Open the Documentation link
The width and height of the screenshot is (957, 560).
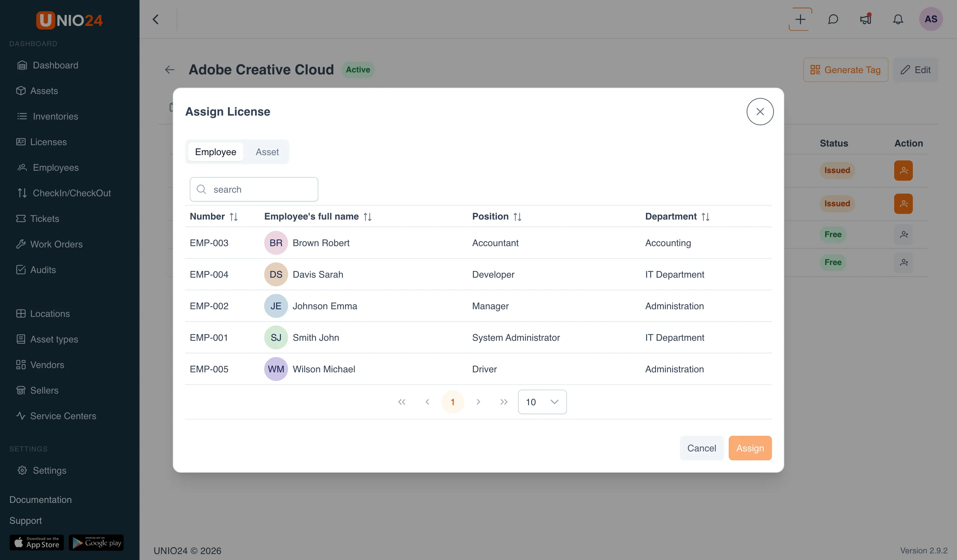click(40, 500)
